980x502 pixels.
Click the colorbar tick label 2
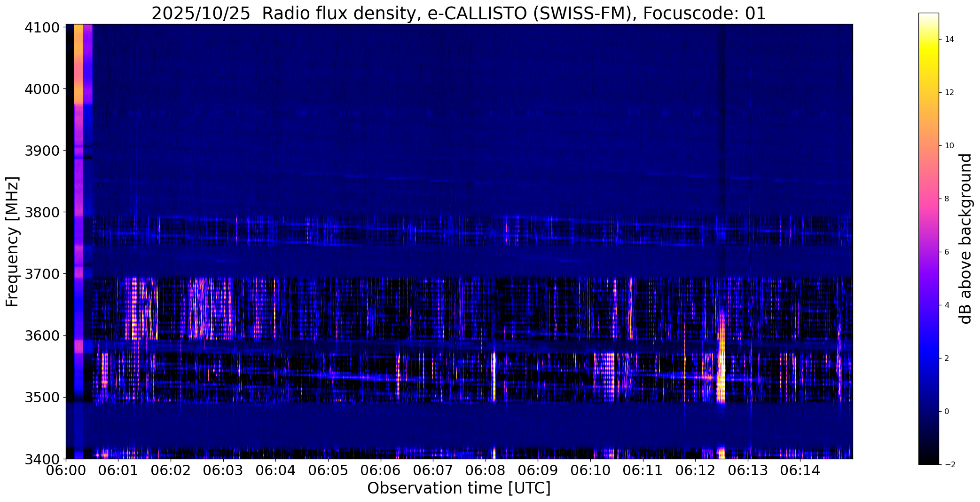pyautogui.click(x=947, y=359)
